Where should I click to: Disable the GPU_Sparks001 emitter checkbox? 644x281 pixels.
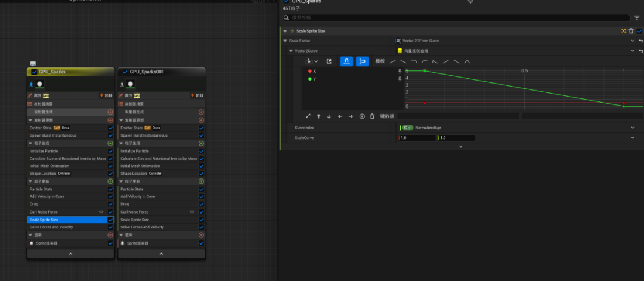coord(125,72)
